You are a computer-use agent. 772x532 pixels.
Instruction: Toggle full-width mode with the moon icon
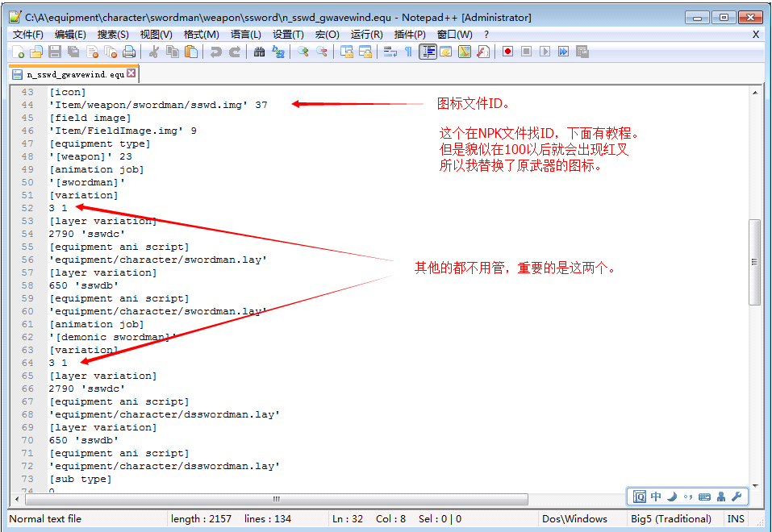pyautogui.click(x=672, y=497)
